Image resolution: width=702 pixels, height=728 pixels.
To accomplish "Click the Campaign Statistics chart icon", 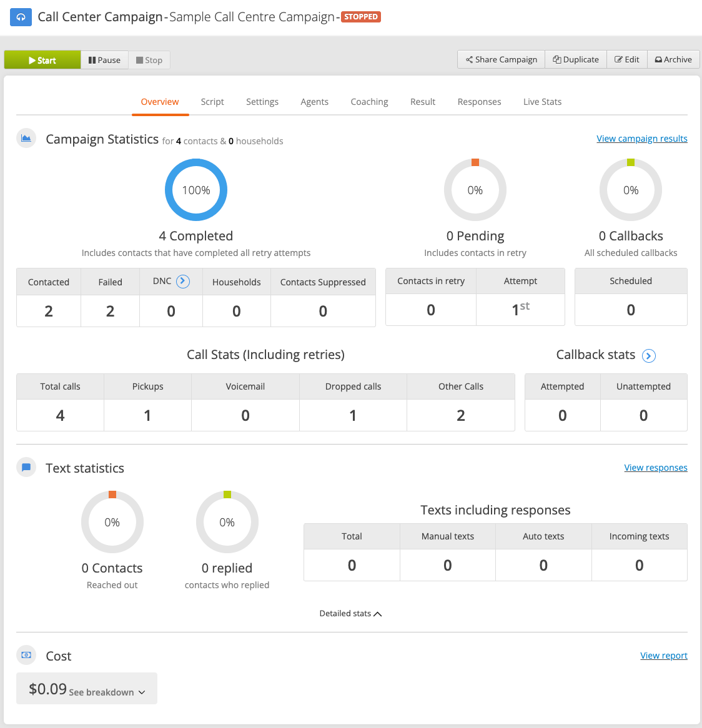I will point(26,139).
